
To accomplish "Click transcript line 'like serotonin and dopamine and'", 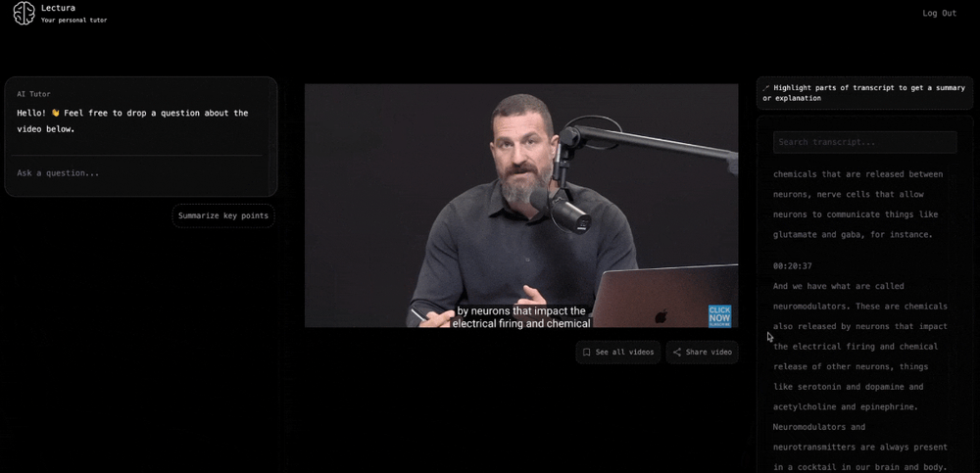I will (848, 387).
